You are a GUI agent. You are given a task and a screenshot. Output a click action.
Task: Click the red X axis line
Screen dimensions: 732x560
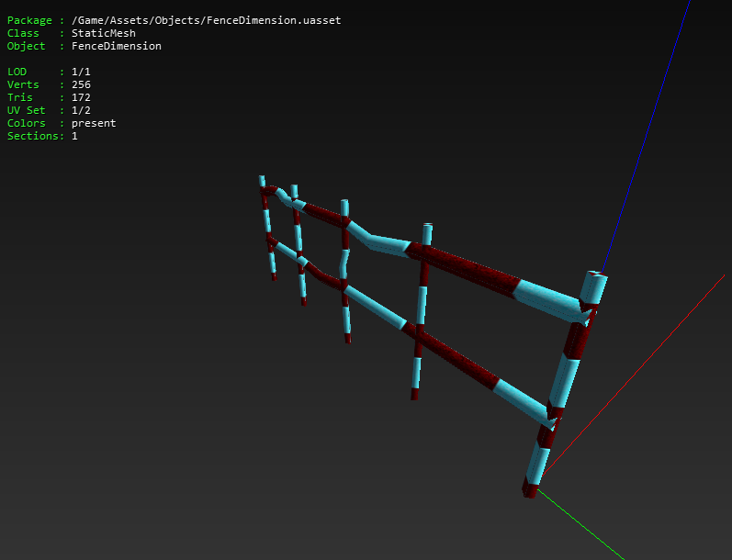click(x=635, y=374)
